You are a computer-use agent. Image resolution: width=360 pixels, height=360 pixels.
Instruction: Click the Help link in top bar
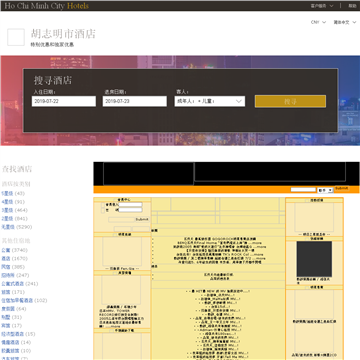[x=352, y=6]
